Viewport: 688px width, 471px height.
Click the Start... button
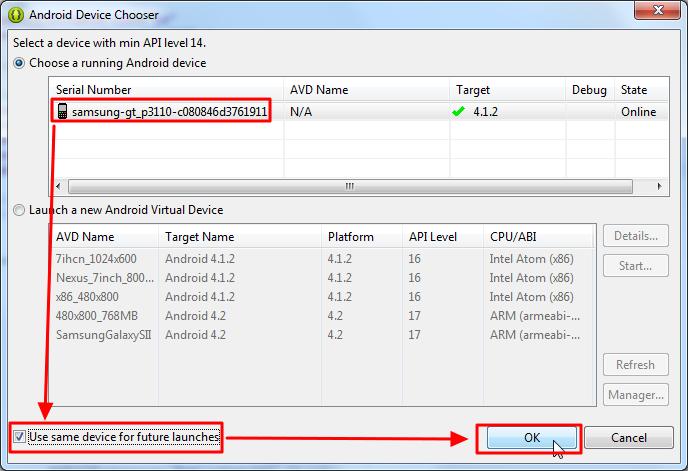636,266
